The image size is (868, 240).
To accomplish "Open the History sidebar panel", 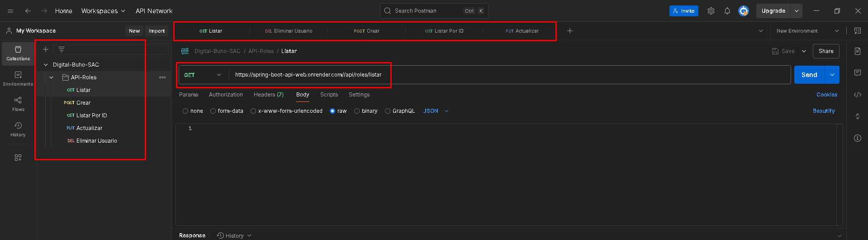I will (18, 129).
